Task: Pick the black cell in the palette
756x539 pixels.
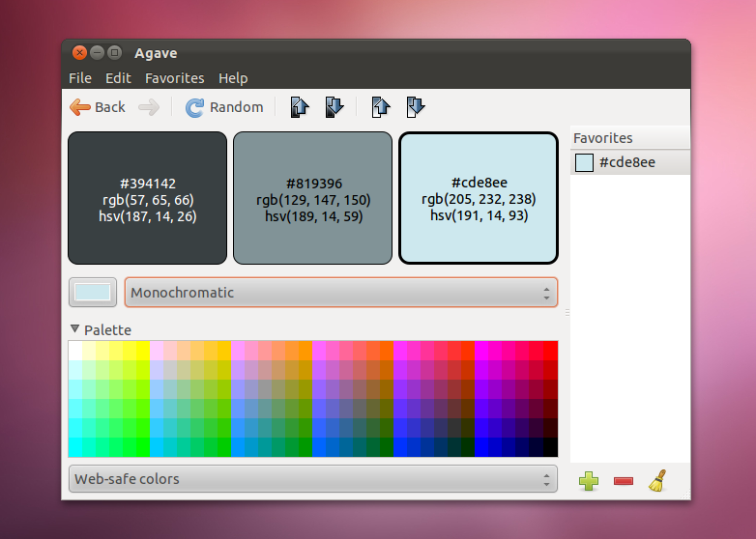Action: click(551, 447)
